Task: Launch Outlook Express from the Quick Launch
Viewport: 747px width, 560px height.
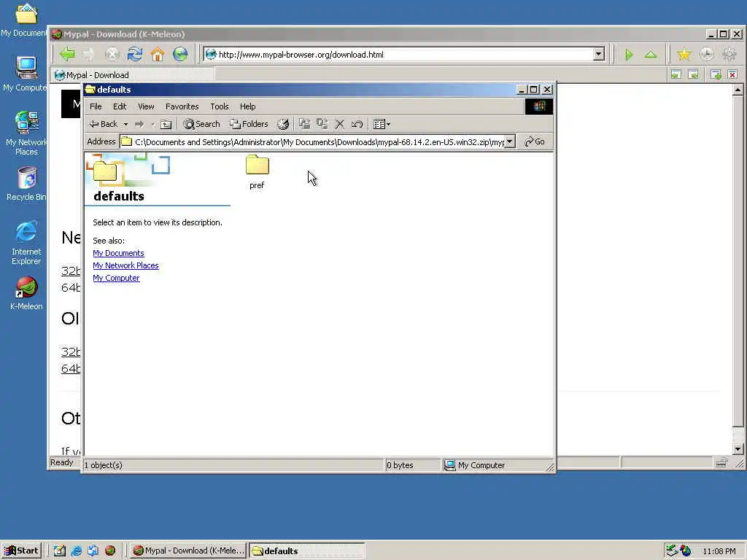Action: (93, 551)
